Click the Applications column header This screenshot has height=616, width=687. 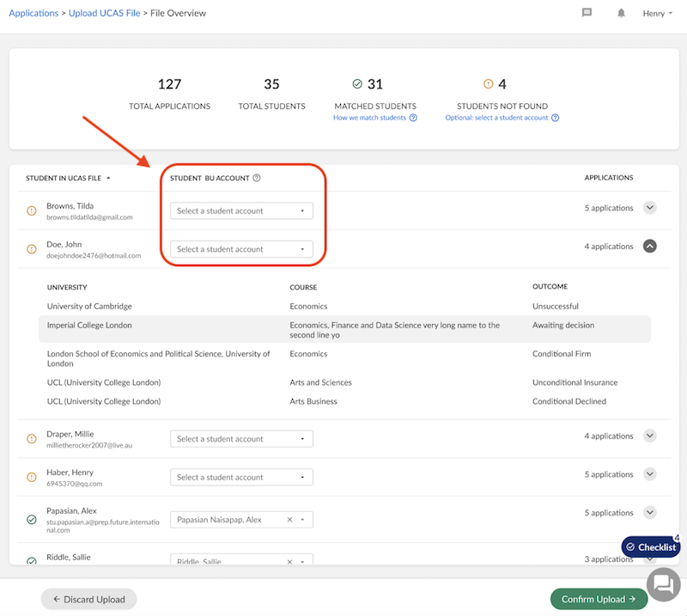coord(609,178)
